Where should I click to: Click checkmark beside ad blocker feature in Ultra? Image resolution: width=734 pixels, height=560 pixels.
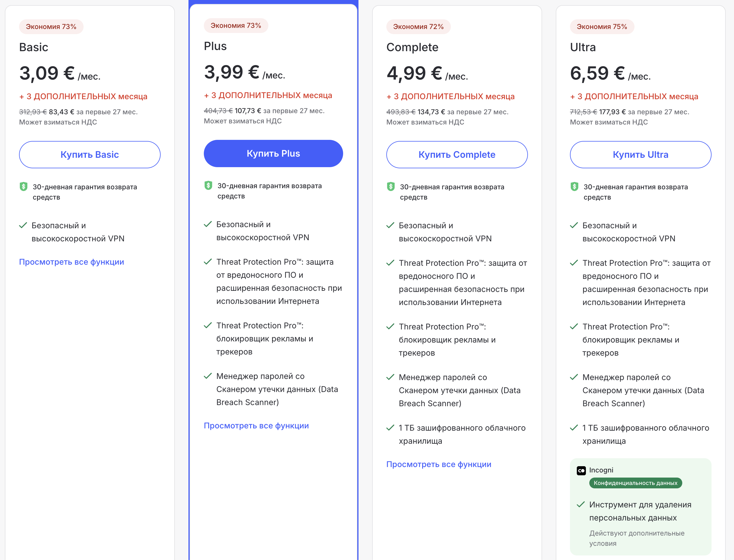point(574,327)
